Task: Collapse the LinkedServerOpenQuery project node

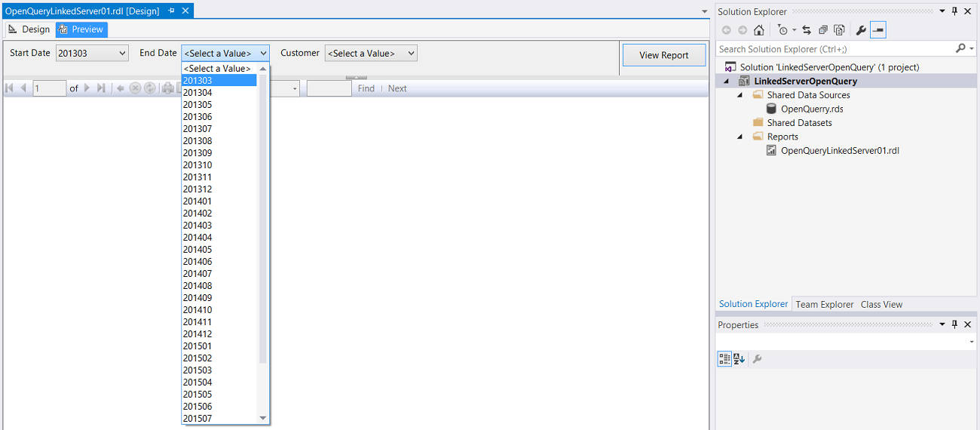Action: pyautogui.click(x=727, y=81)
